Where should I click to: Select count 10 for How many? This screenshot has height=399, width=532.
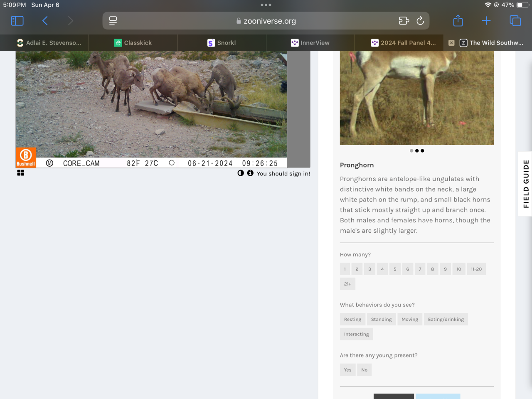point(459,269)
